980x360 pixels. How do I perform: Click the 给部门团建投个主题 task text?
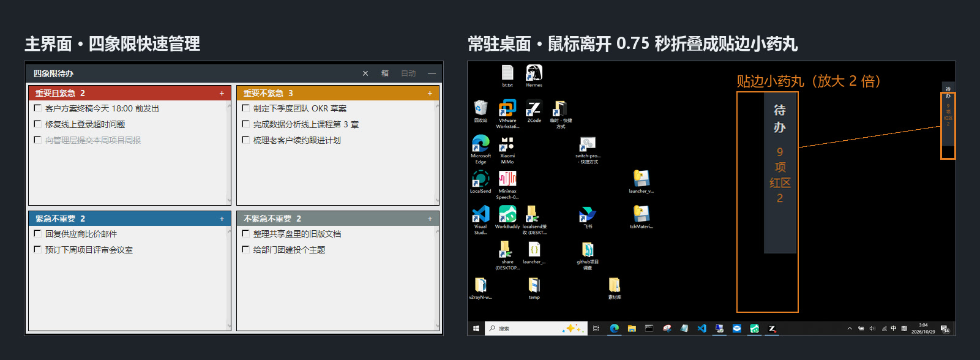point(289,250)
